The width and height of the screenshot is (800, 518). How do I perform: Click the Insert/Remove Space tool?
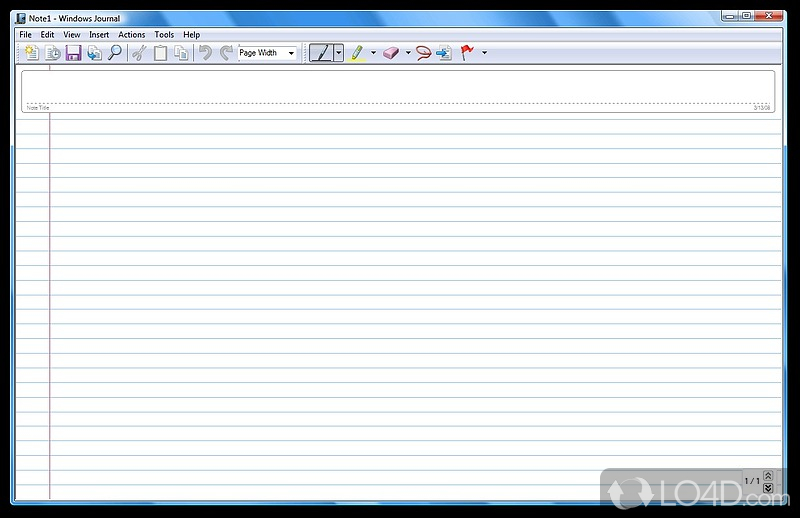pyautogui.click(x=444, y=53)
